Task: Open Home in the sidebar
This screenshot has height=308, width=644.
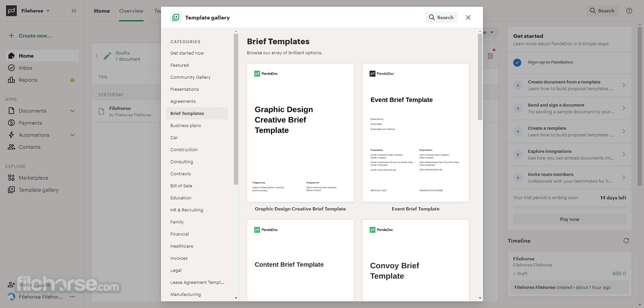Action: pos(42,56)
